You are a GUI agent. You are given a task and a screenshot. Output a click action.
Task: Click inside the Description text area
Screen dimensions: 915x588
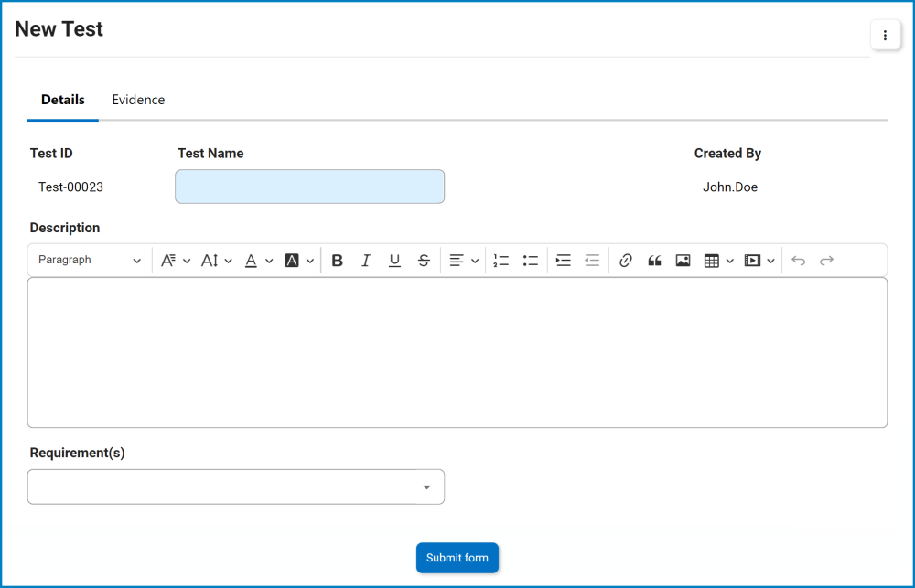pyautogui.click(x=457, y=352)
